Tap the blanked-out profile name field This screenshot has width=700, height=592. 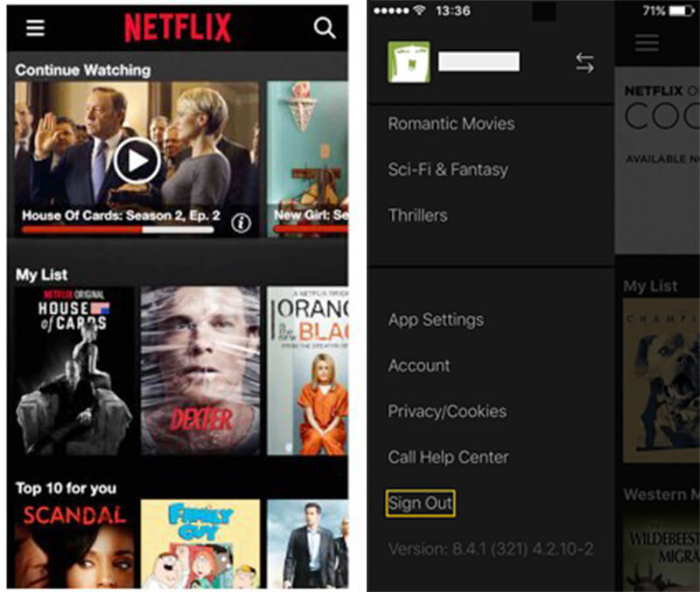point(479,61)
